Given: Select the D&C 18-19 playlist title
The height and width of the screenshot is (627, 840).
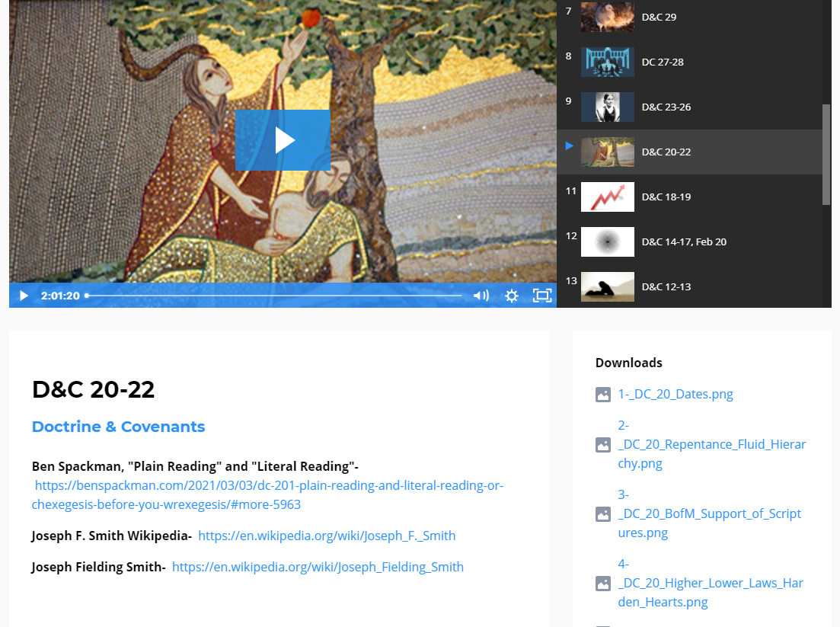Looking at the screenshot, I should pyautogui.click(x=666, y=197).
